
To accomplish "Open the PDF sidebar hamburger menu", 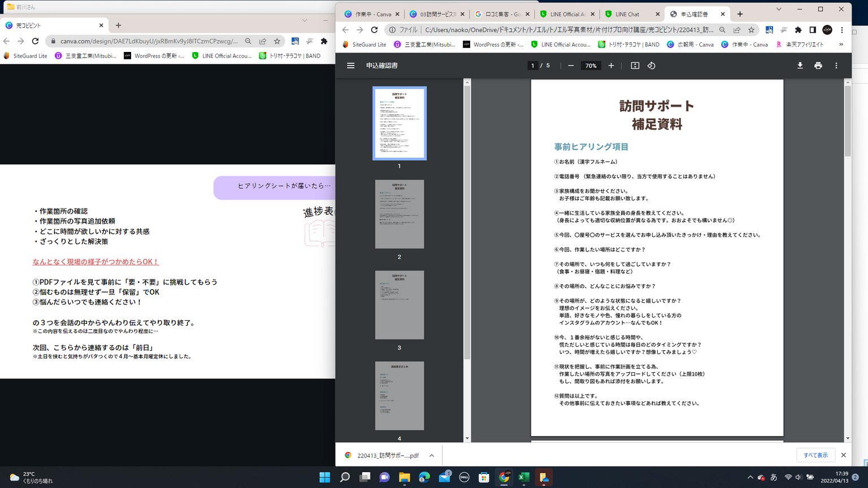I will click(x=350, y=66).
